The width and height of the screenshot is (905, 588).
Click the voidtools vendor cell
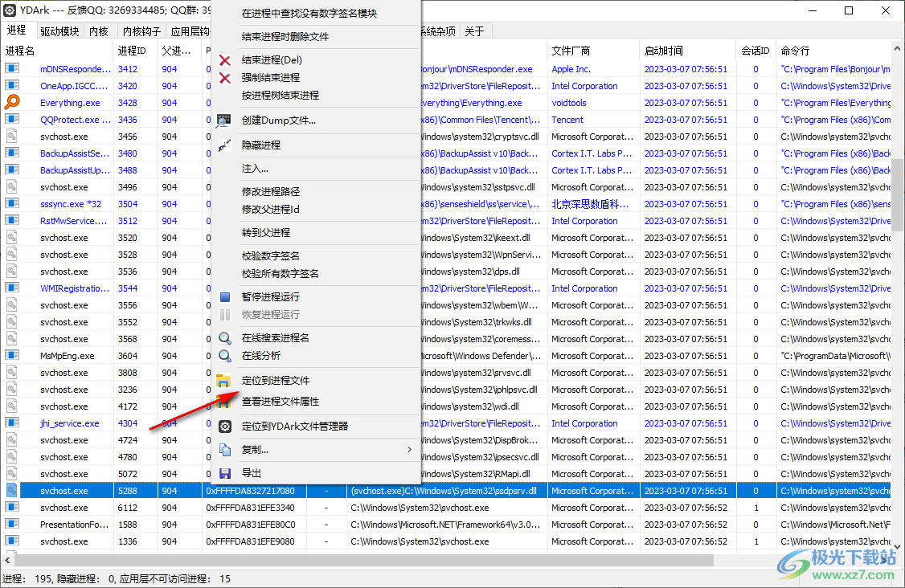pos(568,103)
